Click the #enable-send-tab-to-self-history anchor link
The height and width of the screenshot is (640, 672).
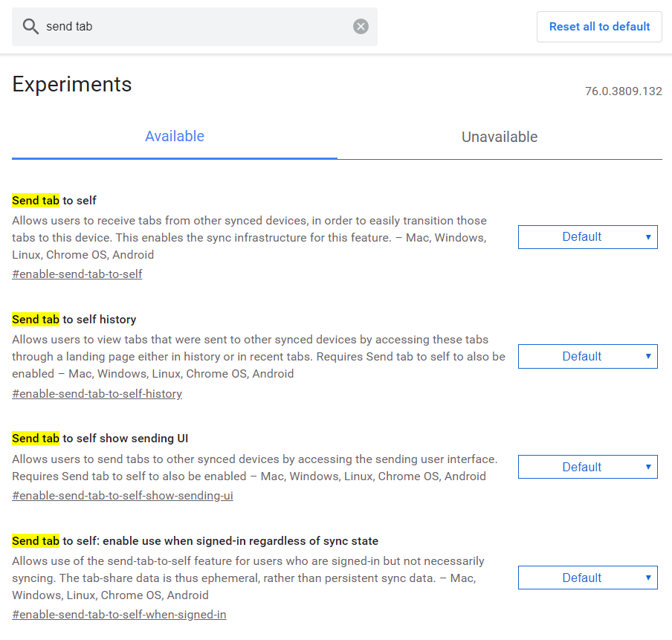[x=97, y=394]
